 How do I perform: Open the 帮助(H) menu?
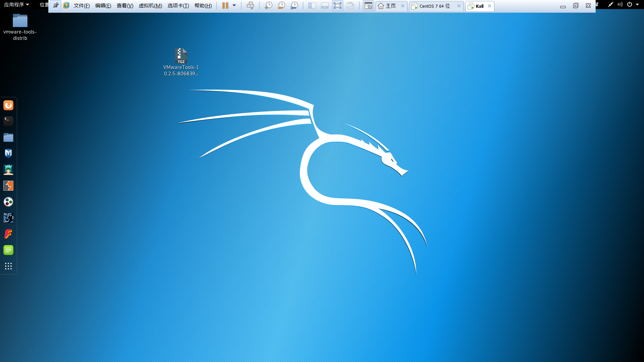tap(203, 6)
